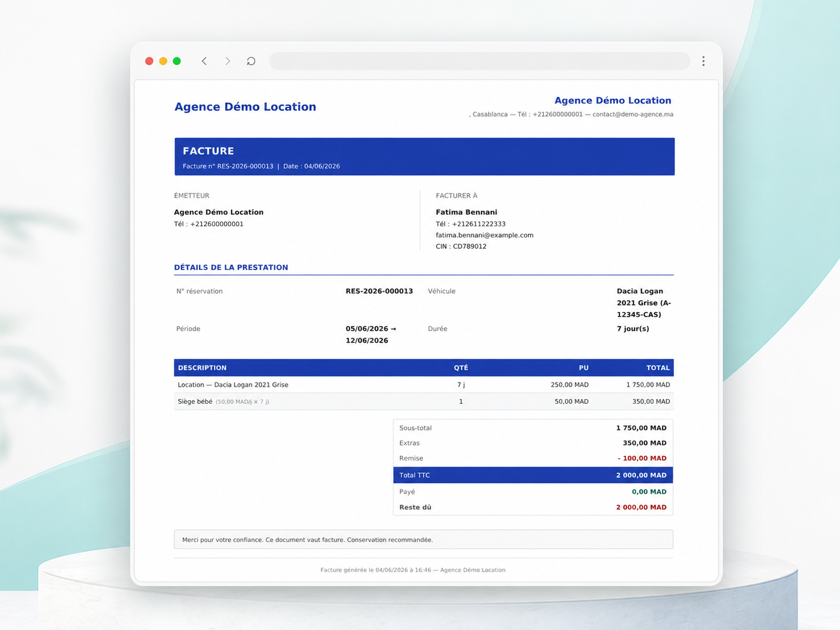This screenshot has width=840, height=630.
Task: Click the reservation number RES-2026-000013 value
Action: (x=379, y=291)
